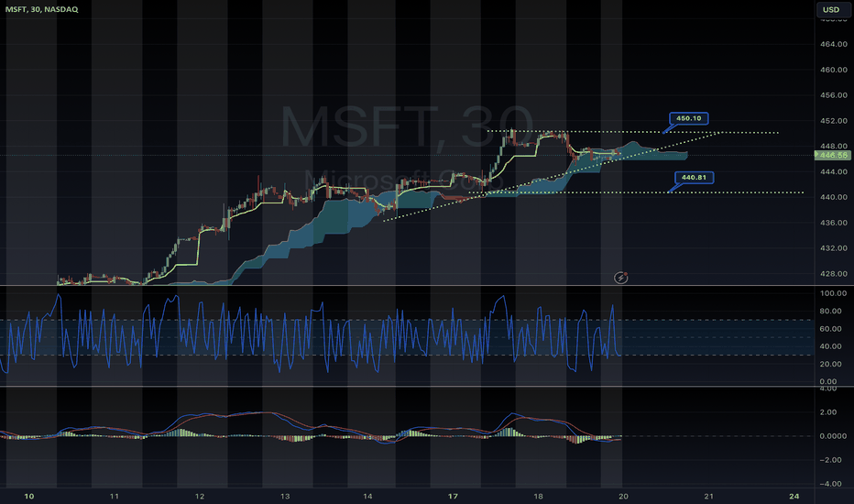Click the 440.00 price axis label
854x504 pixels.
[833, 197]
